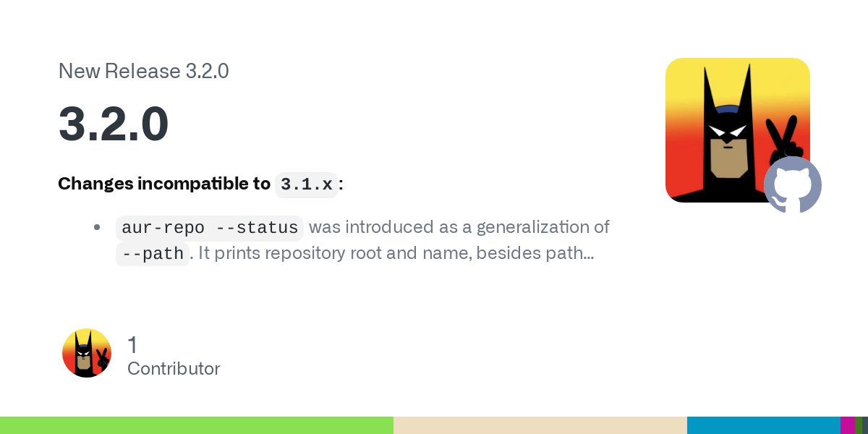Click the 3.1.x inline code tag
Screen dimensions: 868x434
tap(307, 184)
